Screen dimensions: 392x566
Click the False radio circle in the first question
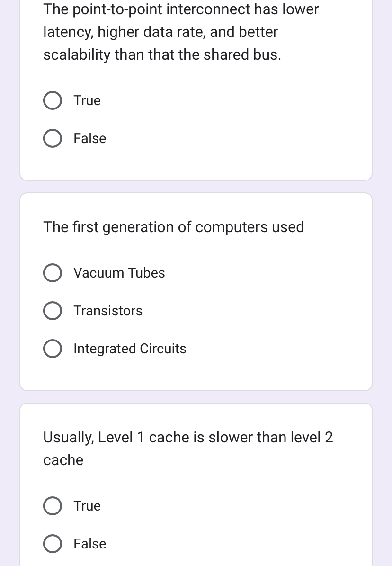53,138
